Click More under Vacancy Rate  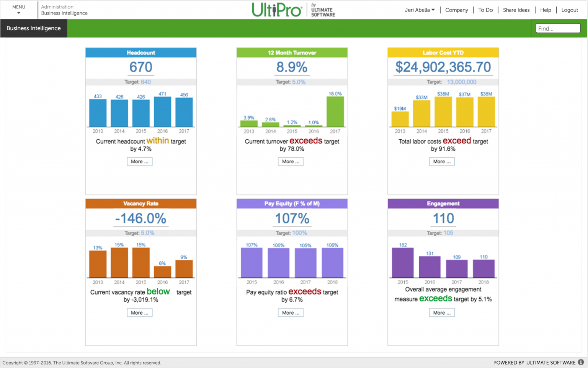point(139,313)
